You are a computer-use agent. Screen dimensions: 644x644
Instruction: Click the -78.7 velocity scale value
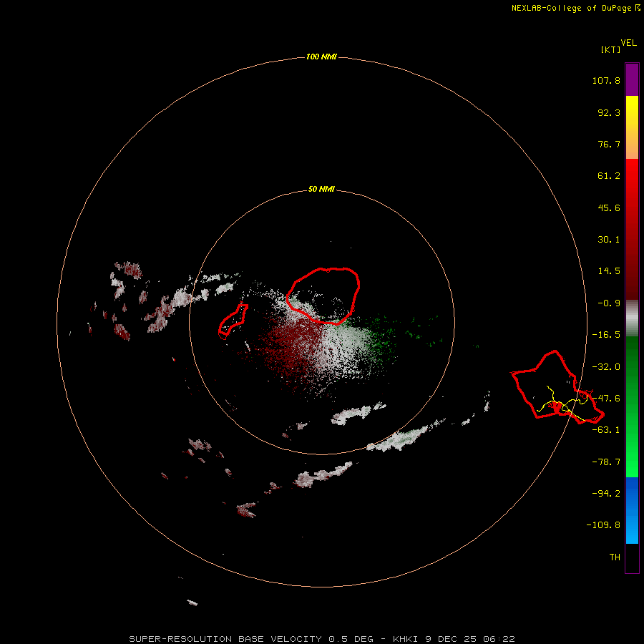[606, 462]
